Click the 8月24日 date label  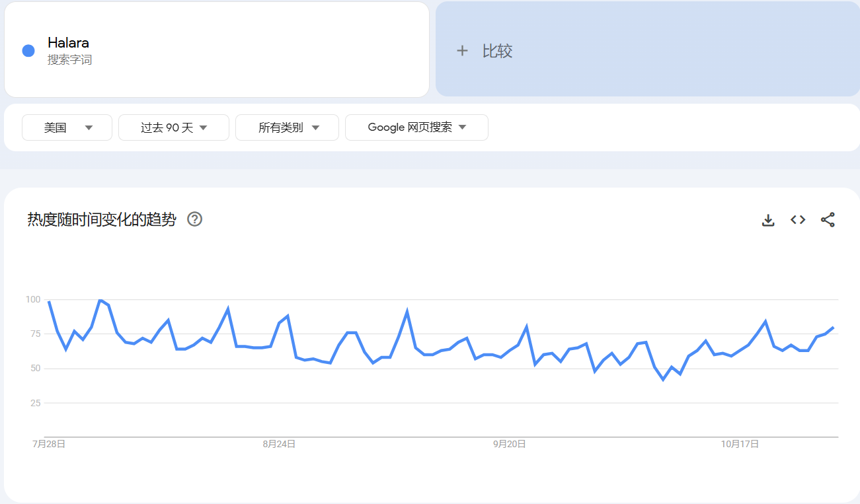click(x=281, y=444)
